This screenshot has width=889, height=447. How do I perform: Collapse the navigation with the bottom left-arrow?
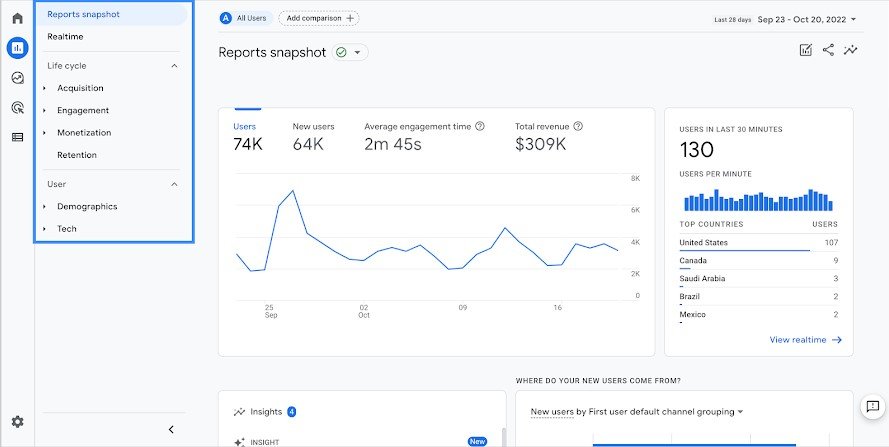tap(171, 429)
